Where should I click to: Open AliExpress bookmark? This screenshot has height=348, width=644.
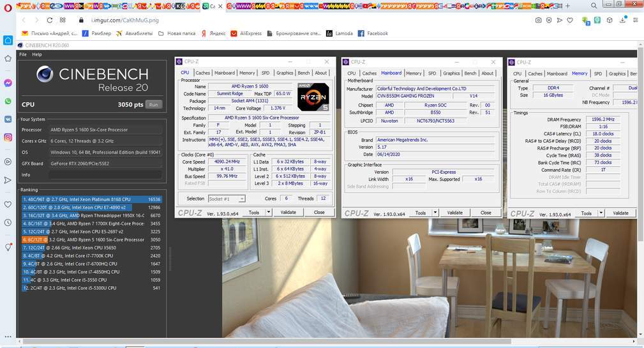pyautogui.click(x=246, y=33)
